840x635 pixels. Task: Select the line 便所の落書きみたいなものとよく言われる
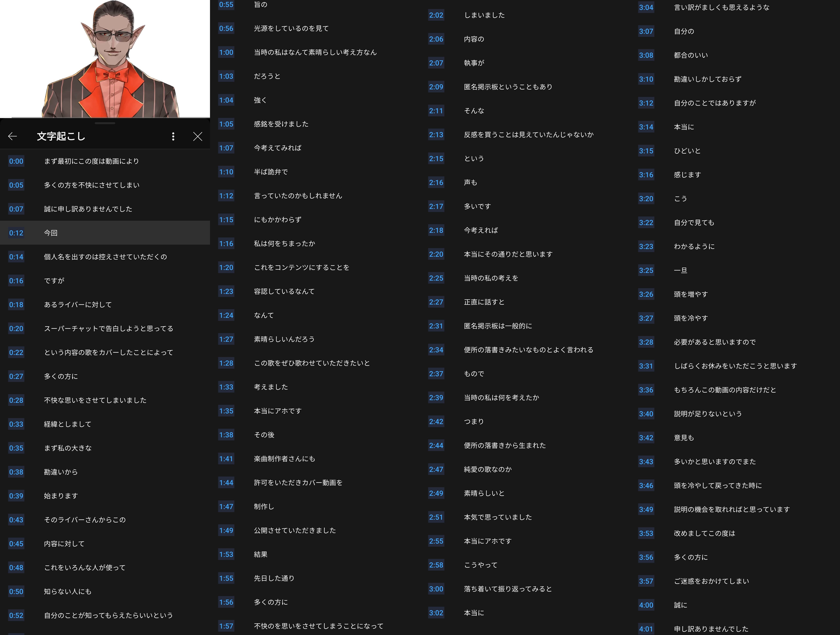tap(528, 350)
